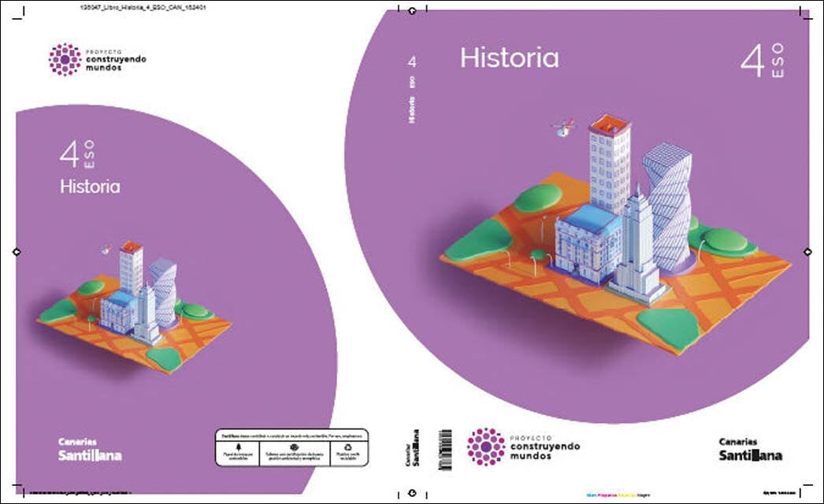
Task: Click the tree icon in the certification box
Action: tap(238, 447)
